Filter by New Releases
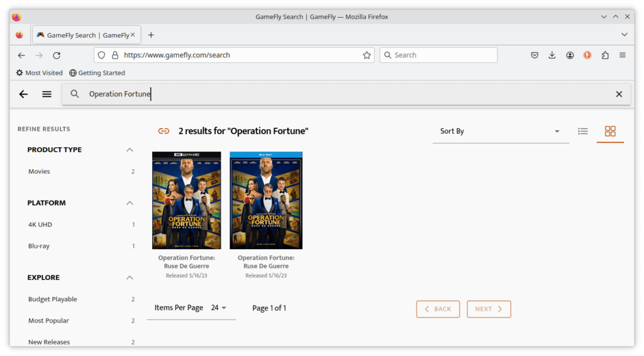The height and width of the screenshot is (356, 644). 49,342
